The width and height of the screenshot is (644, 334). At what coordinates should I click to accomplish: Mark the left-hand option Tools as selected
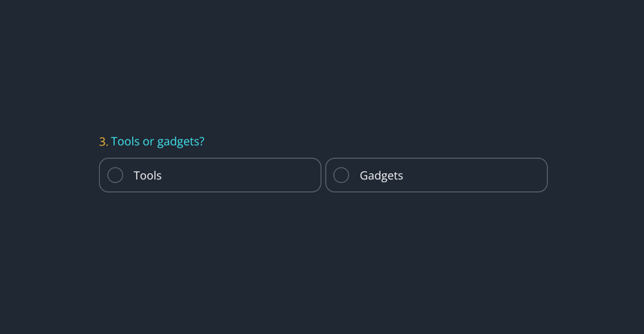[115, 175]
